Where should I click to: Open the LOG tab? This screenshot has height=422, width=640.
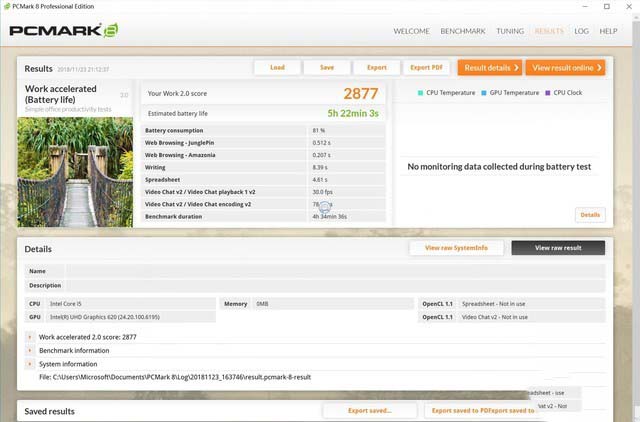581,31
